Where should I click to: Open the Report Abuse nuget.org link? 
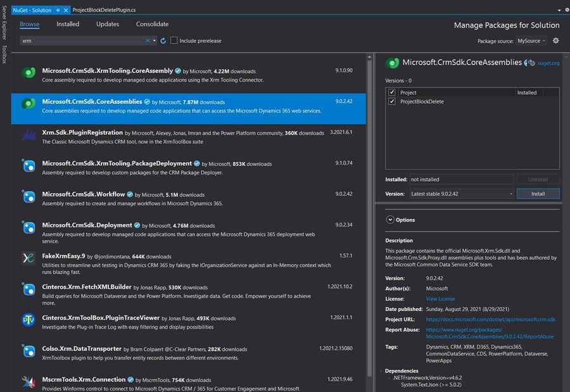[x=490, y=333]
